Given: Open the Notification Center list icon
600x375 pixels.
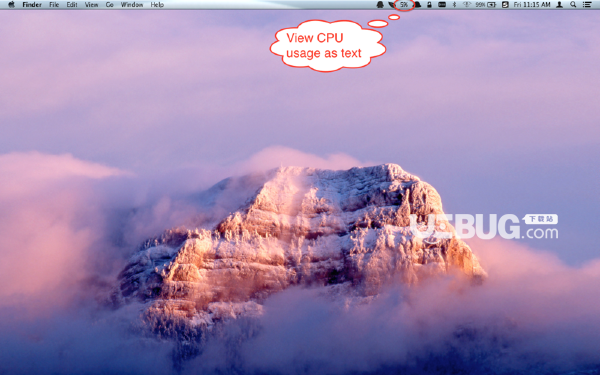Looking at the screenshot, I should 587,5.
